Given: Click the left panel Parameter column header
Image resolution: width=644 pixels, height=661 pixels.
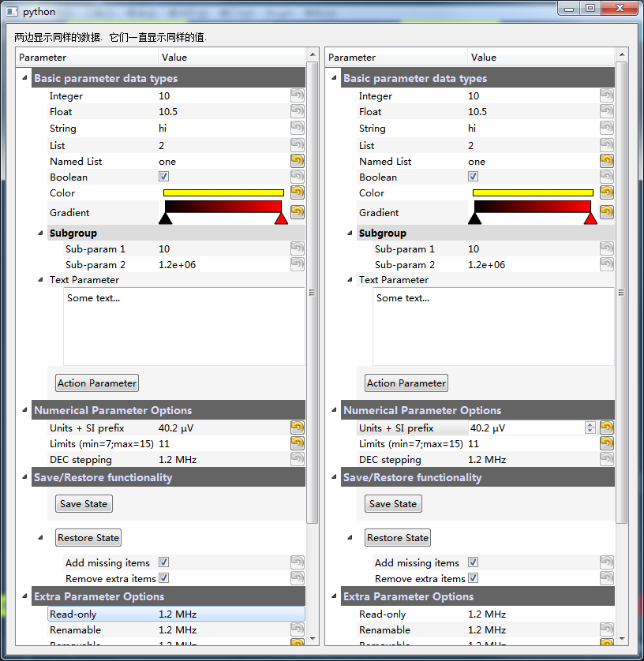Looking at the screenshot, I should [87, 58].
